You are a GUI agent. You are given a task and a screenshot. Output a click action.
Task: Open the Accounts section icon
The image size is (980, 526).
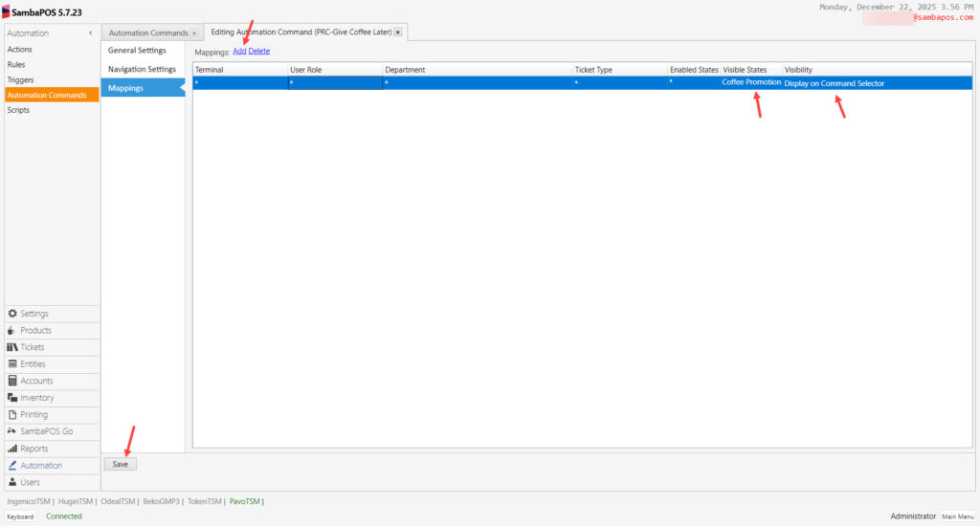[x=12, y=381]
